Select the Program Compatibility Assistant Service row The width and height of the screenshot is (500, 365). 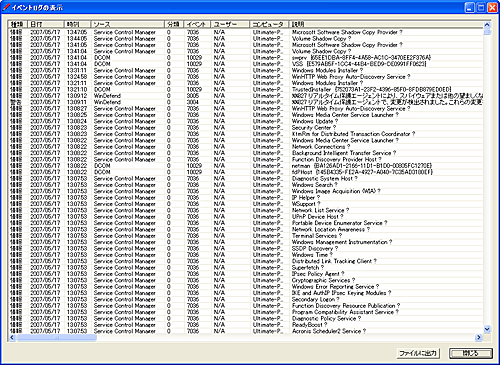tap(246, 312)
